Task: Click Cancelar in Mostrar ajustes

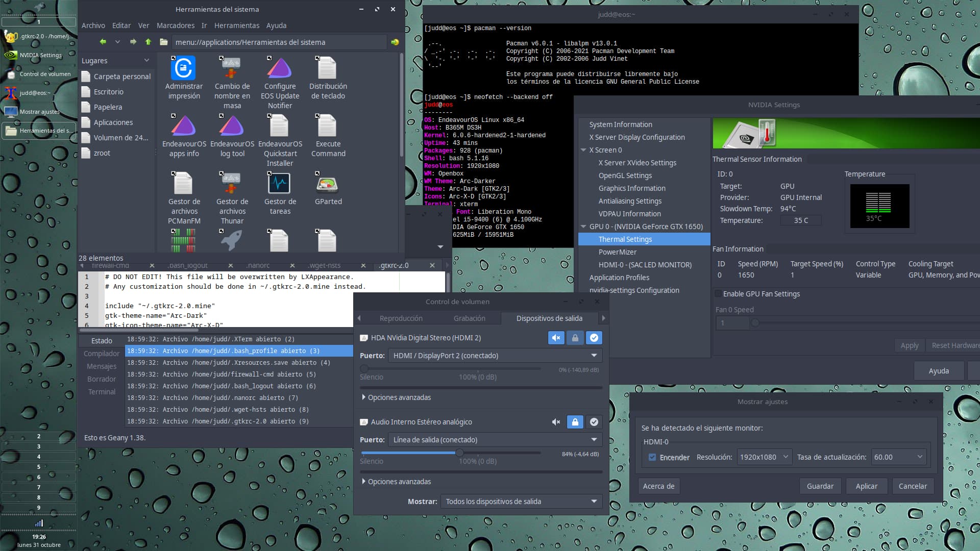Action: click(x=913, y=486)
